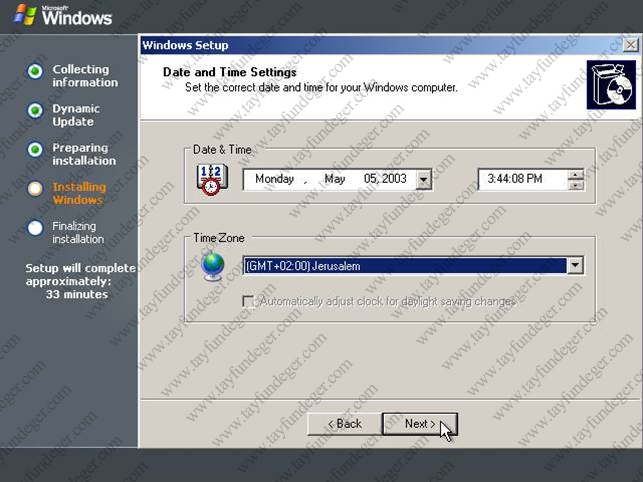Click the Dynamic Update step indicator

click(x=35, y=110)
